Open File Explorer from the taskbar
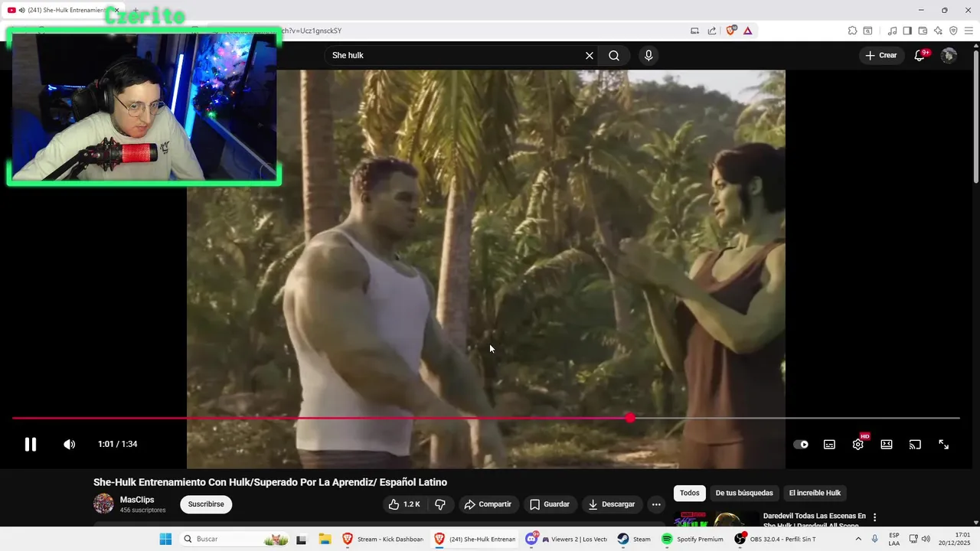980x551 pixels. 325,539
